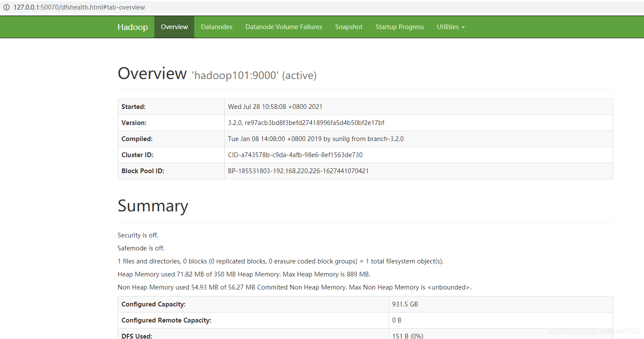Switch to the Overview tab
The height and width of the screenshot is (339, 644).
click(x=174, y=27)
